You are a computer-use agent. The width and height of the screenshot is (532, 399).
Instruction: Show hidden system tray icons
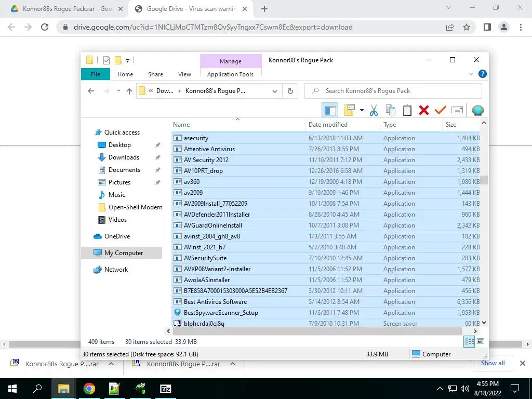[x=440, y=389]
